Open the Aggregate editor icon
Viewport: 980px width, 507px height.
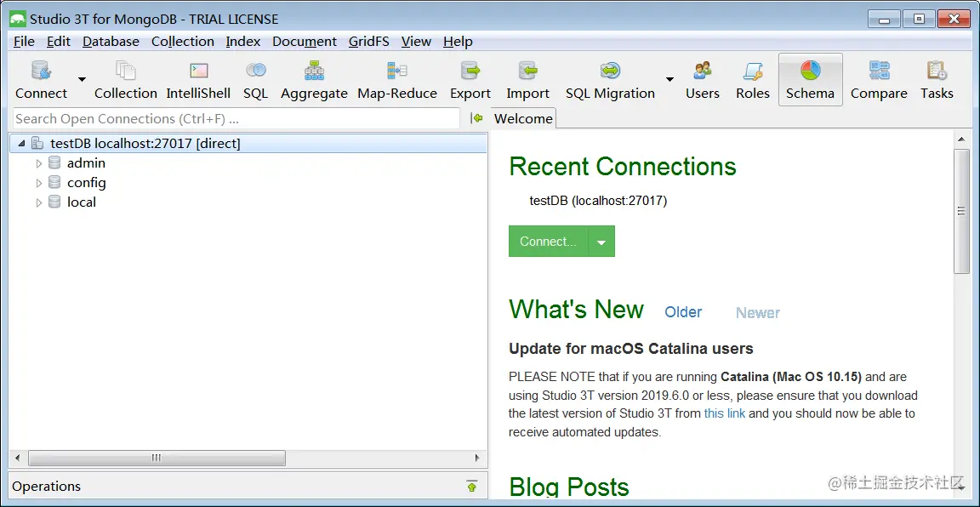coord(314,71)
